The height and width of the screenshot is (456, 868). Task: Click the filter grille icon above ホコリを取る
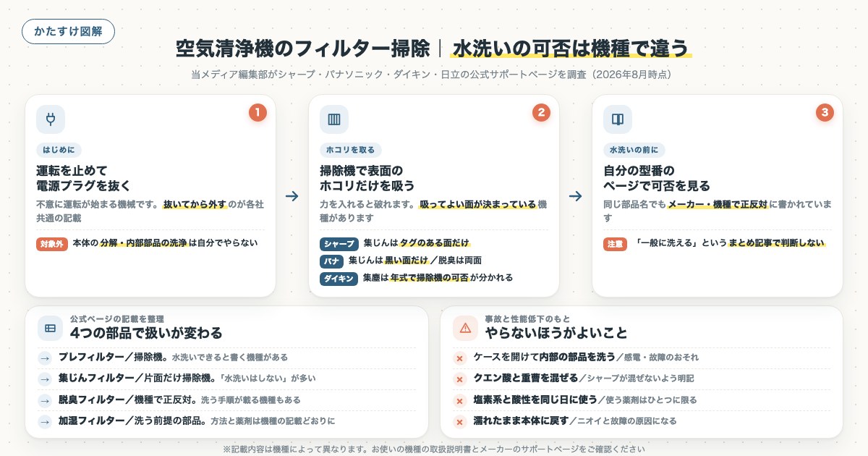[x=334, y=120]
